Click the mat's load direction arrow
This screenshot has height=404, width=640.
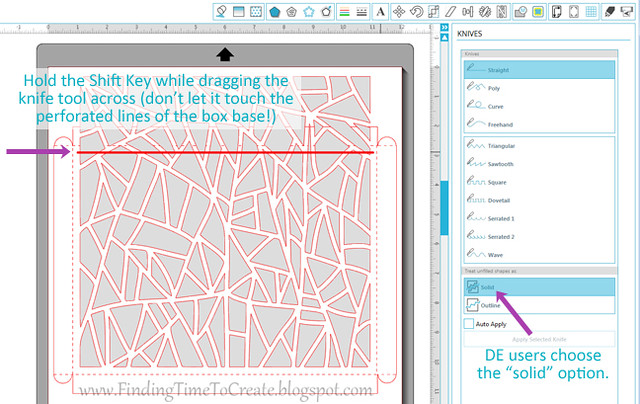click(x=225, y=53)
